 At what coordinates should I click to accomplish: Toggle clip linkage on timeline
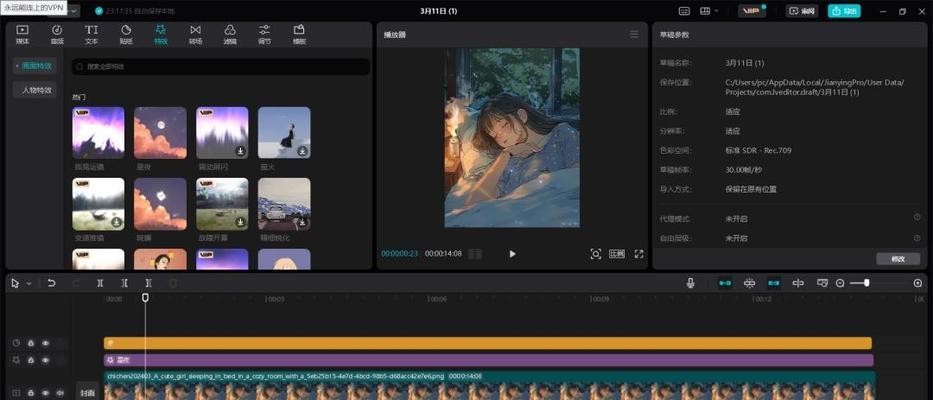point(774,283)
